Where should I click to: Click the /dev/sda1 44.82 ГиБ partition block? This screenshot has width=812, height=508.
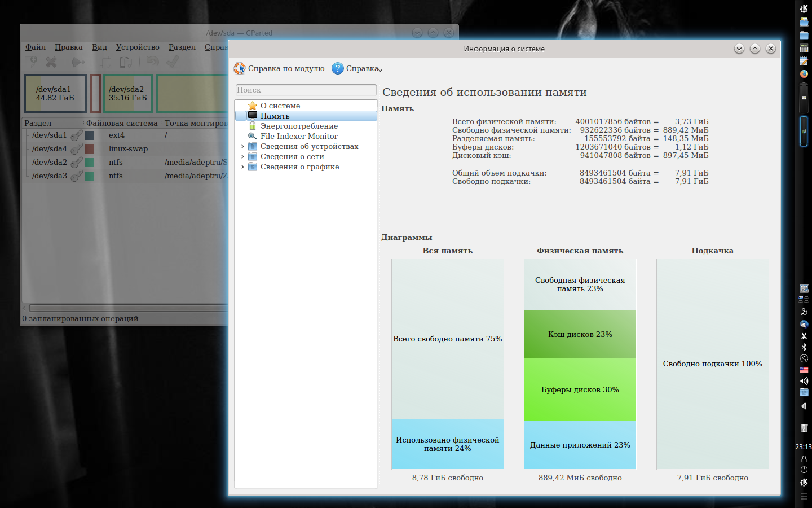(55, 94)
